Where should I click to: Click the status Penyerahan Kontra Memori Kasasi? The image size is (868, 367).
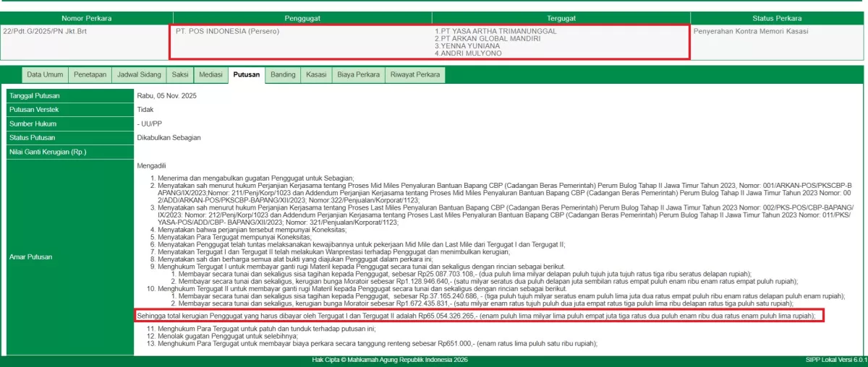(751, 31)
